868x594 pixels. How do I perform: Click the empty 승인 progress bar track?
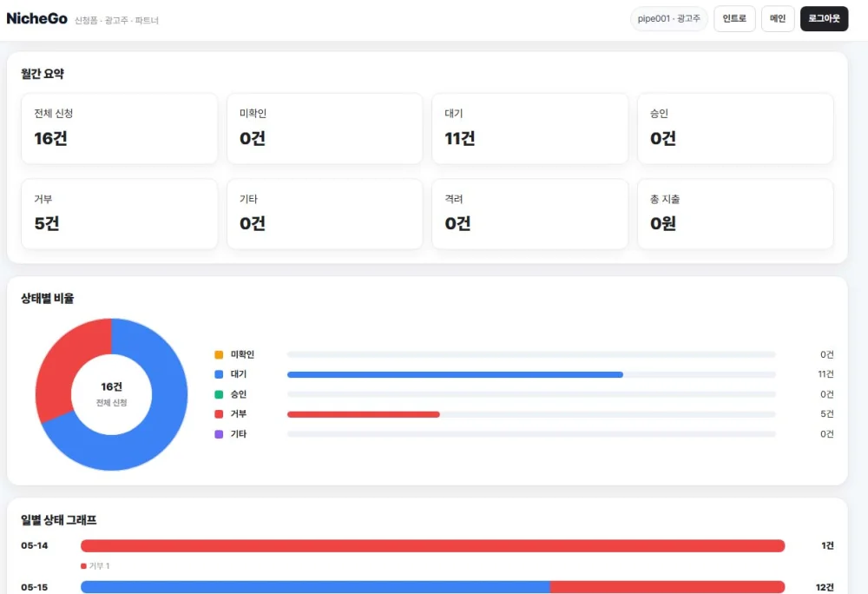pos(531,395)
